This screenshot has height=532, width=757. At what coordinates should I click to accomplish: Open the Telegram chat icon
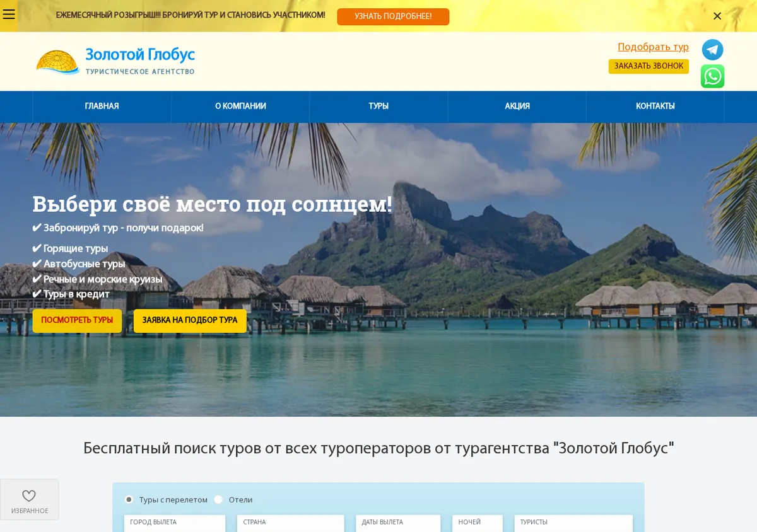(x=713, y=50)
